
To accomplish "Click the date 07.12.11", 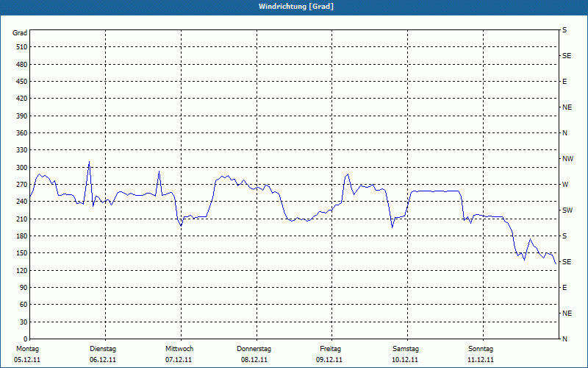I will point(179,360).
